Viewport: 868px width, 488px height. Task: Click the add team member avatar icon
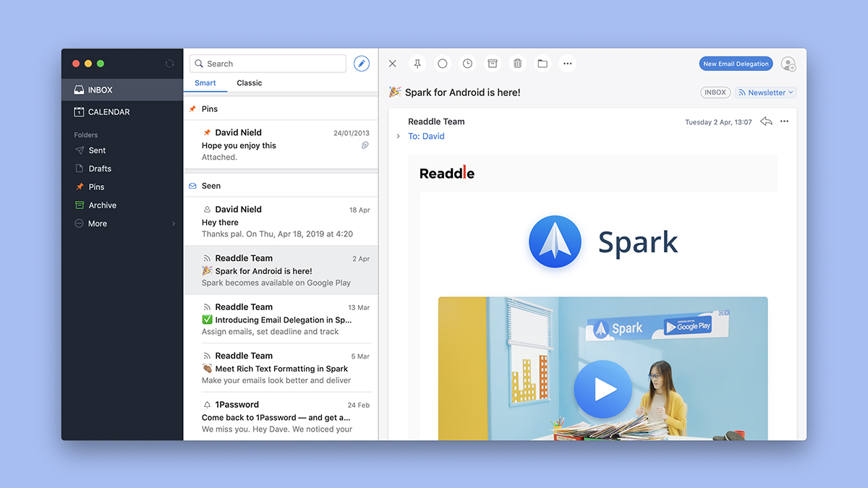coord(788,64)
